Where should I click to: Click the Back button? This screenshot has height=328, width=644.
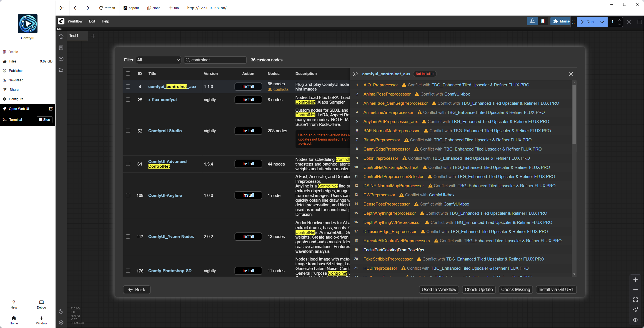[x=137, y=290]
